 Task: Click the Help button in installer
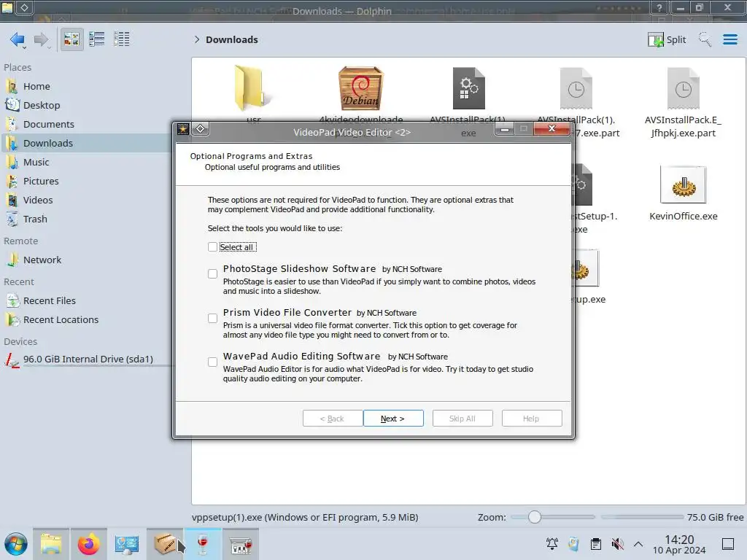pos(532,418)
